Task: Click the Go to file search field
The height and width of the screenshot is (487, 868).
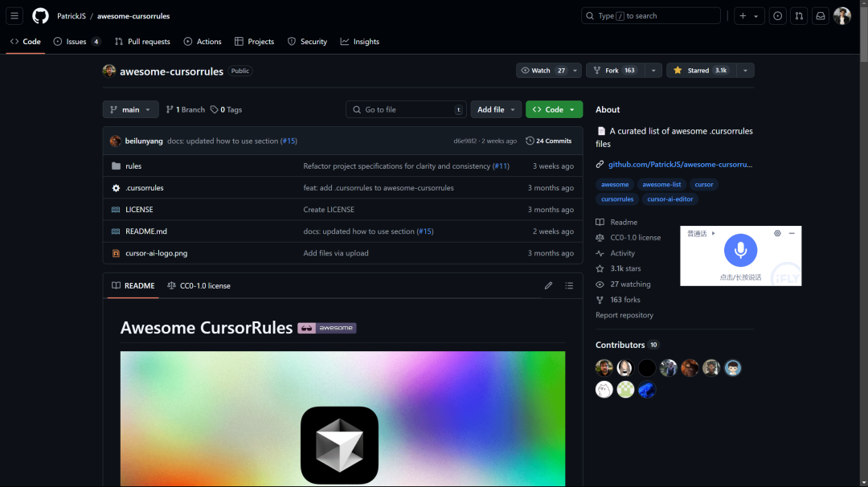Action: [406, 109]
